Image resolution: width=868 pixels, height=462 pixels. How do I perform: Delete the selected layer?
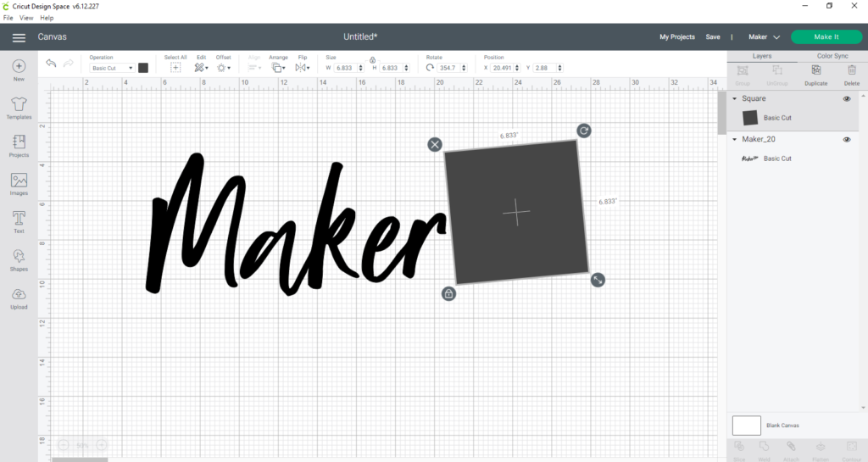click(x=851, y=75)
